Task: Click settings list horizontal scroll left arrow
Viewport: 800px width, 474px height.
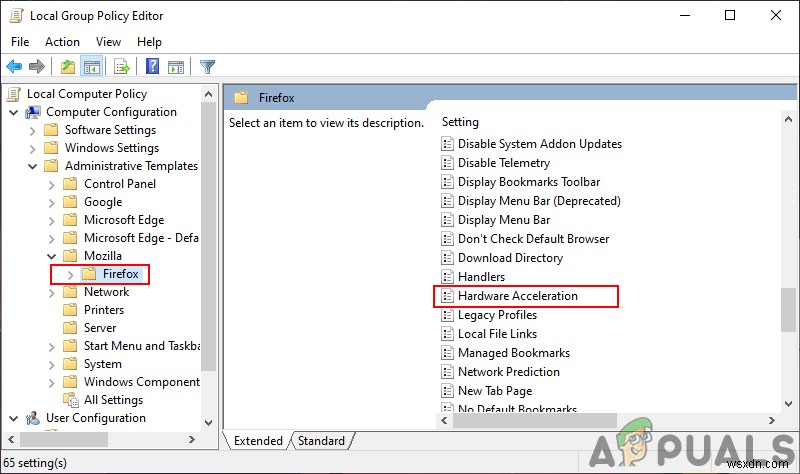Action: 444,420
